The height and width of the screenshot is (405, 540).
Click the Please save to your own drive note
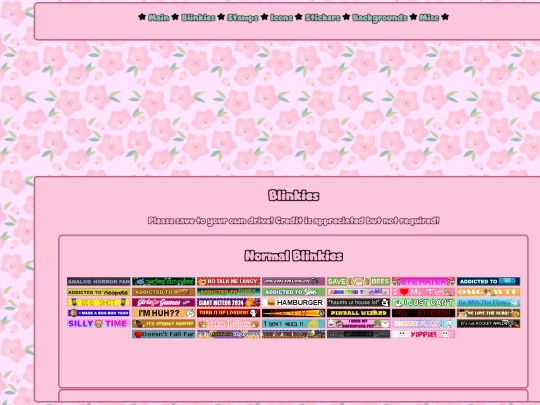click(293, 220)
